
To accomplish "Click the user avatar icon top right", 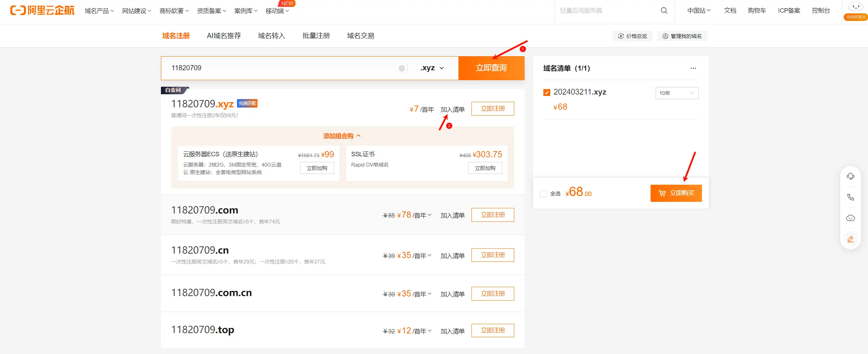I will [x=855, y=7].
